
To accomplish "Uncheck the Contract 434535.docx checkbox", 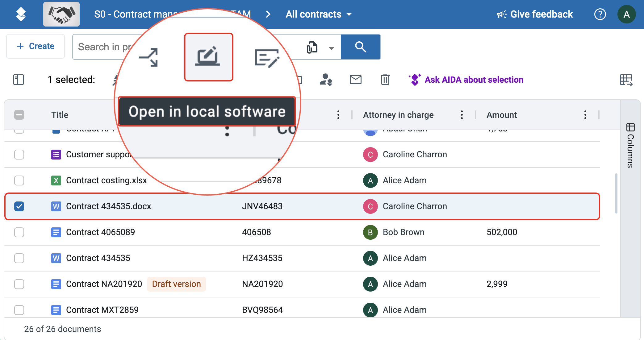I will (x=19, y=206).
